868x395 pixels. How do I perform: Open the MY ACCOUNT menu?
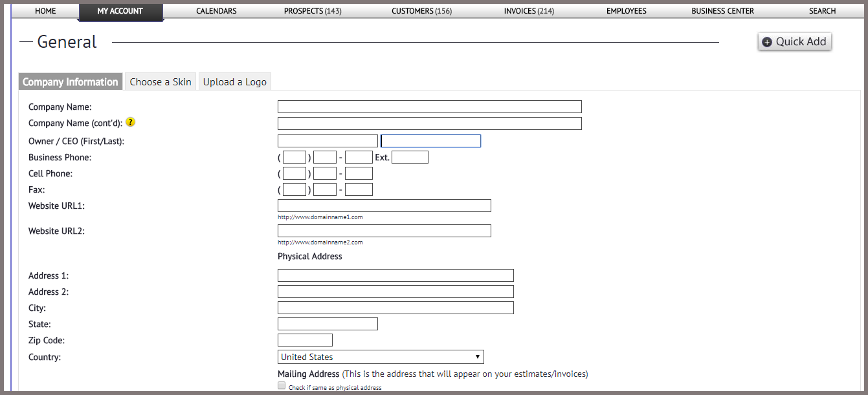pyautogui.click(x=120, y=11)
